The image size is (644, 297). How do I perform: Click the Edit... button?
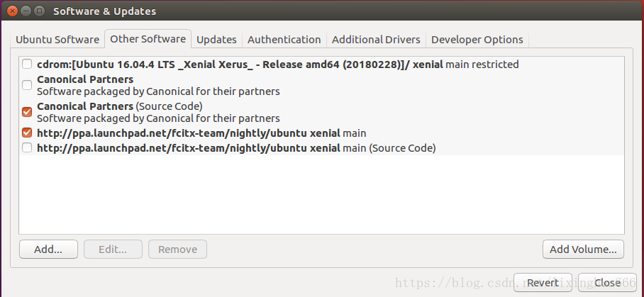point(113,250)
